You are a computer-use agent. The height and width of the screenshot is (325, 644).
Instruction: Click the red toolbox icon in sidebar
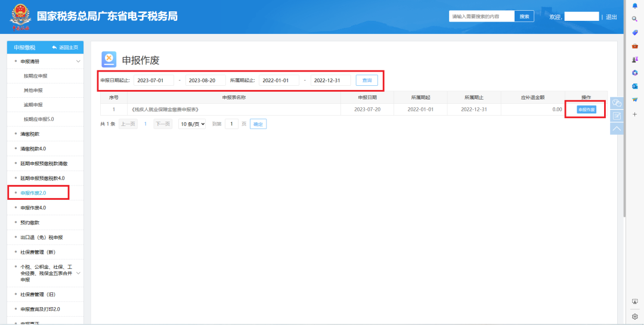635,46
